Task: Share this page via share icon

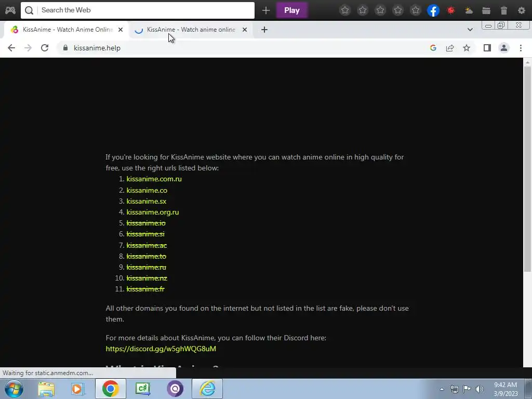Action: [450, 48]
